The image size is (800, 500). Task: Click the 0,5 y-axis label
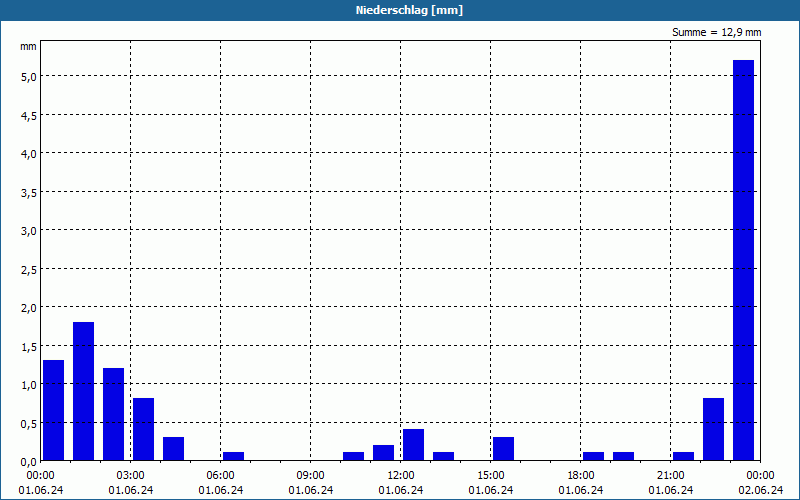[x=28, y=423]
